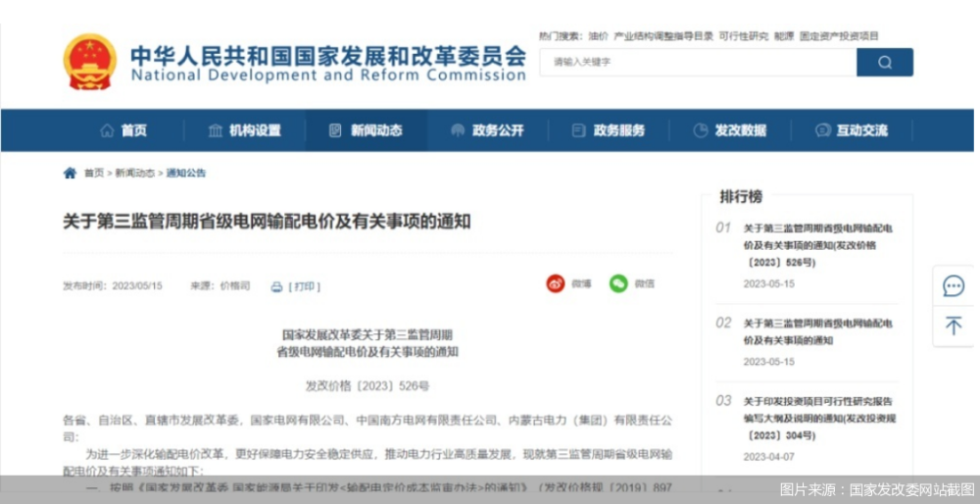Click building icon beside 机构设置
Screen dimensions: 980x504
[x=216, y=130]
